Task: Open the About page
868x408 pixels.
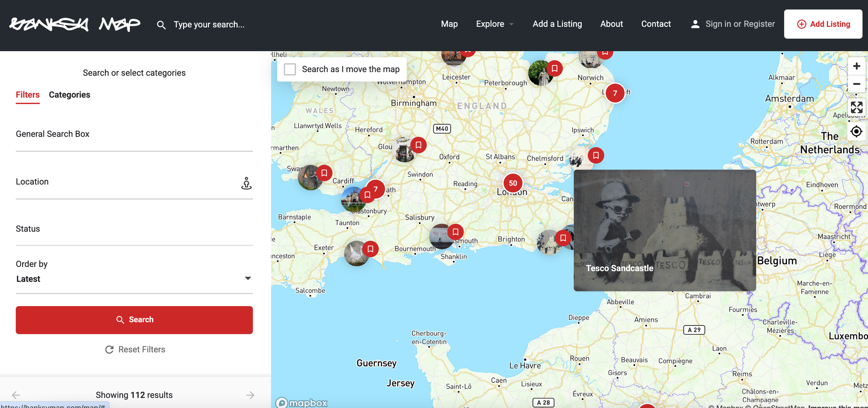Action: (x=612, y=24)
